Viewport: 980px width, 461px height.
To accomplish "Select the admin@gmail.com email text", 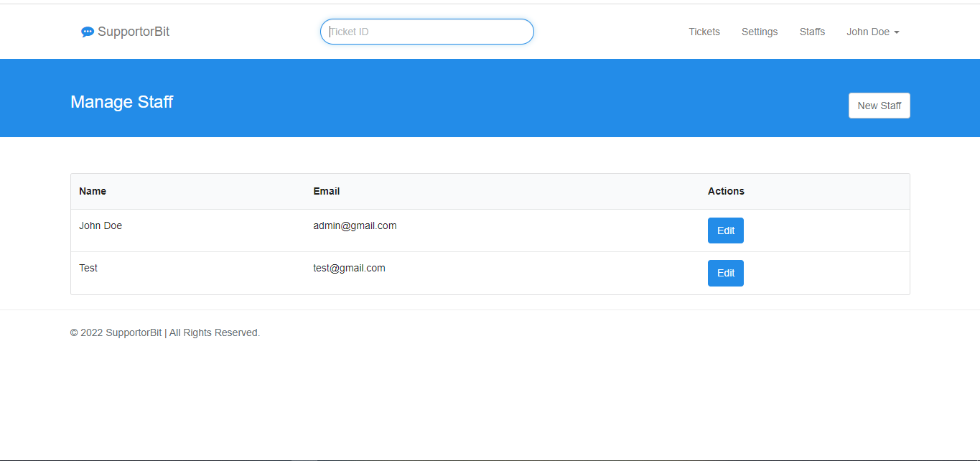I will tap(355, 225).
